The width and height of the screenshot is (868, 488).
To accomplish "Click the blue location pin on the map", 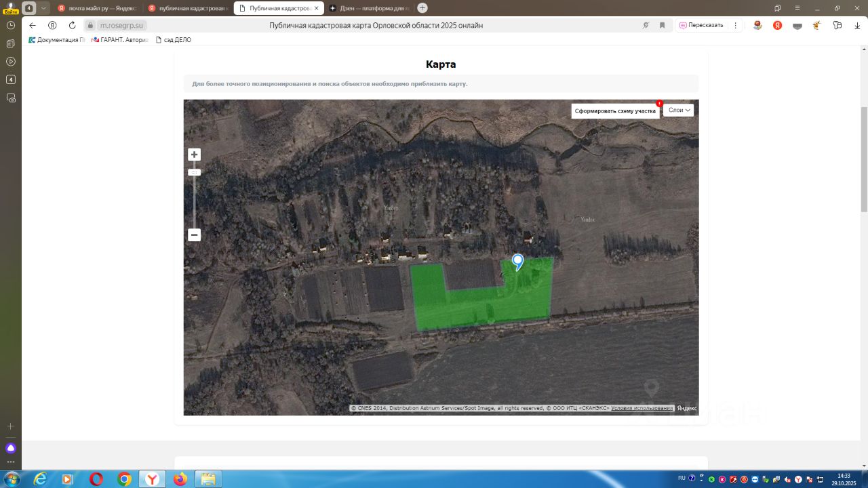I will click(517, 262).
